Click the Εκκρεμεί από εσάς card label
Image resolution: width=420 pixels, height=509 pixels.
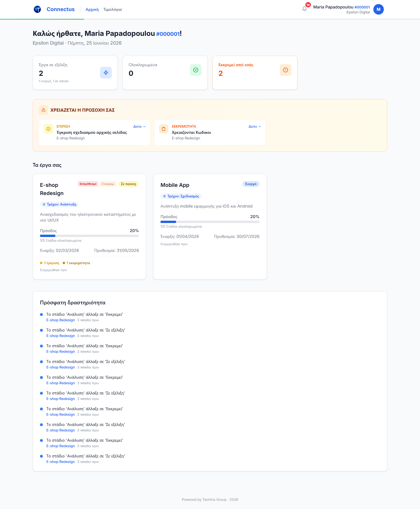(236, 65)
